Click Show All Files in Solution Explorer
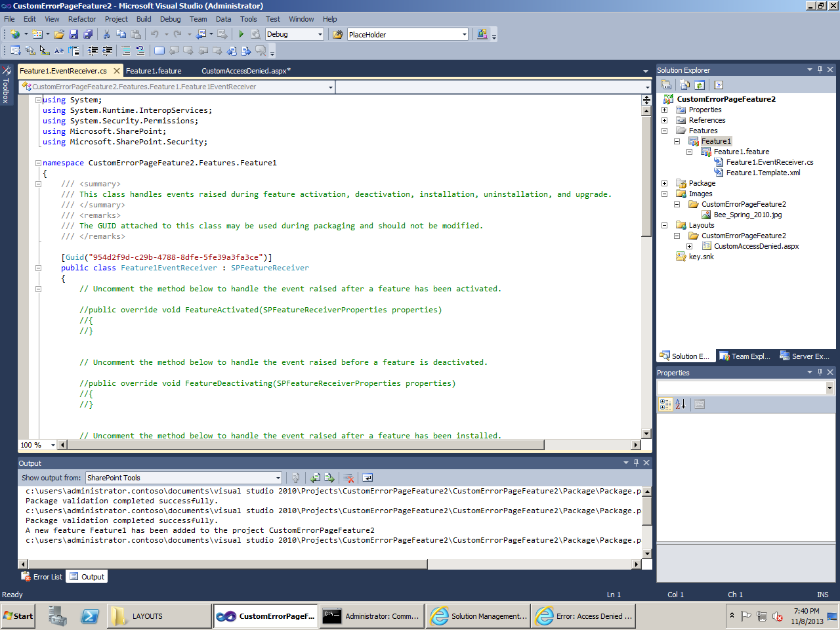Viewport: 840px width, 630px height. coord(685,85)
